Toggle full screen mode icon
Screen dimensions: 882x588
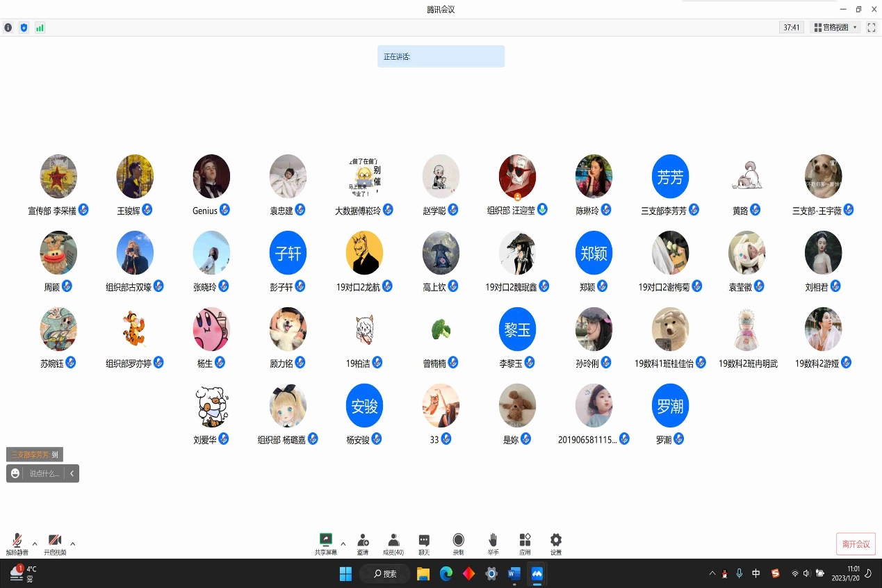click(872, 28)
